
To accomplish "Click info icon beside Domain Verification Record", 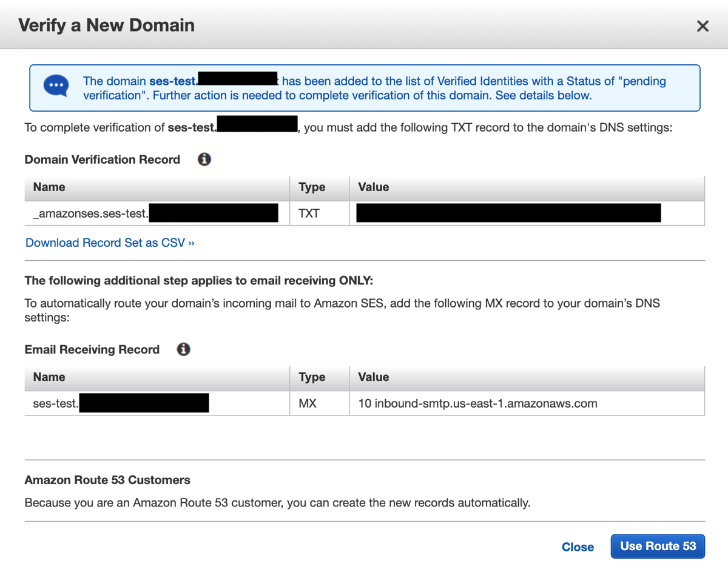I will [x=204, y=160].
